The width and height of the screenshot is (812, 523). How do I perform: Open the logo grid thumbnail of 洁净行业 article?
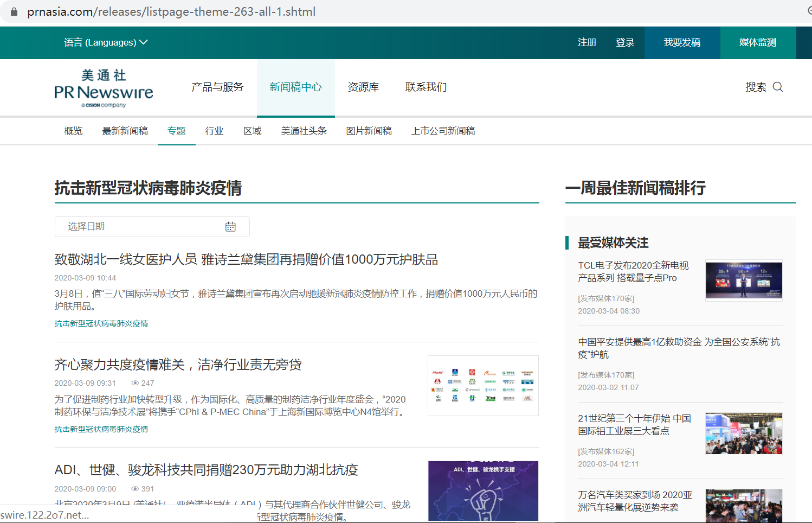(483, 386)
